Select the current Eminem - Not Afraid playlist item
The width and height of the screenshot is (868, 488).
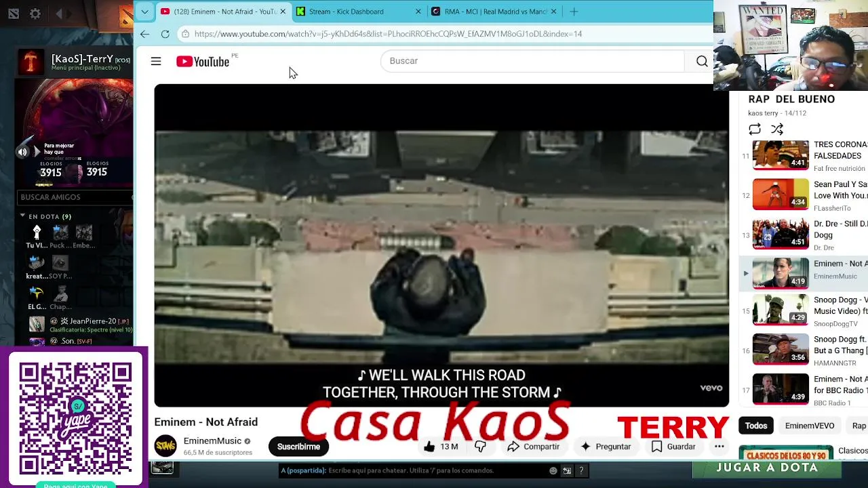tap(804, 273)
